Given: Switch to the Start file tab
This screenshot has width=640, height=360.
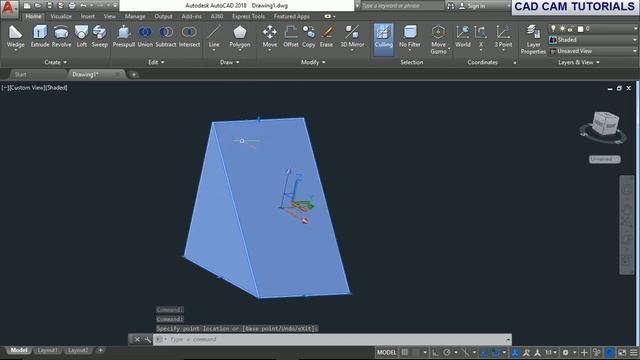Looking at the screenshot, I should [20, 74].
